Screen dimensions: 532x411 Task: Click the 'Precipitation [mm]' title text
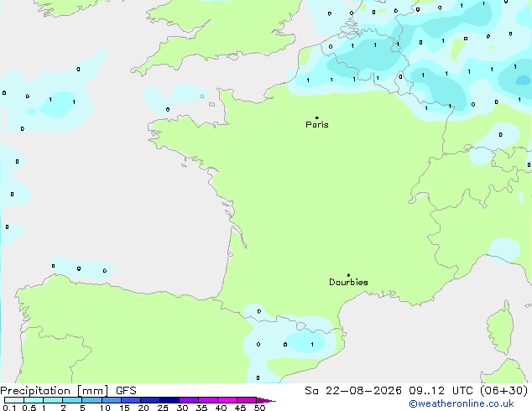pyautogui.click(x=55, y=391)
